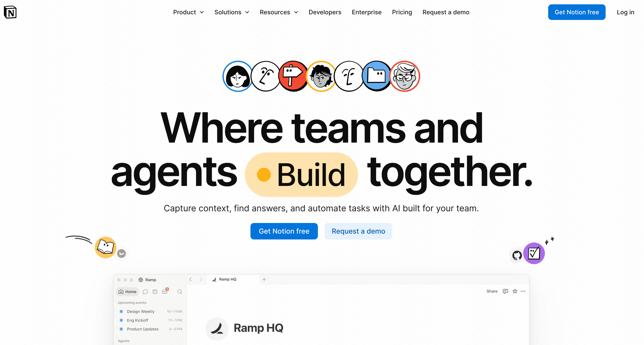Click the header Get Notion free button

[x=577, y=12]
